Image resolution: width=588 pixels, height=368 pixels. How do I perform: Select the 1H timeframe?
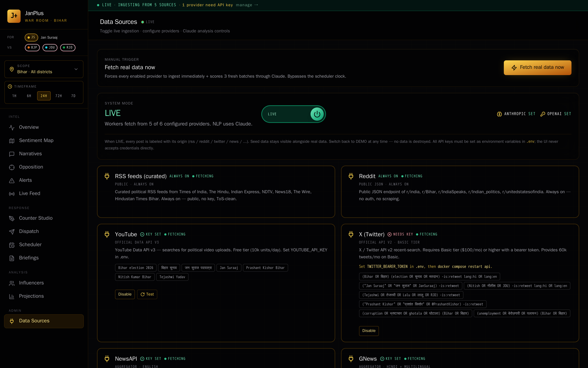(x=14, y=96)
